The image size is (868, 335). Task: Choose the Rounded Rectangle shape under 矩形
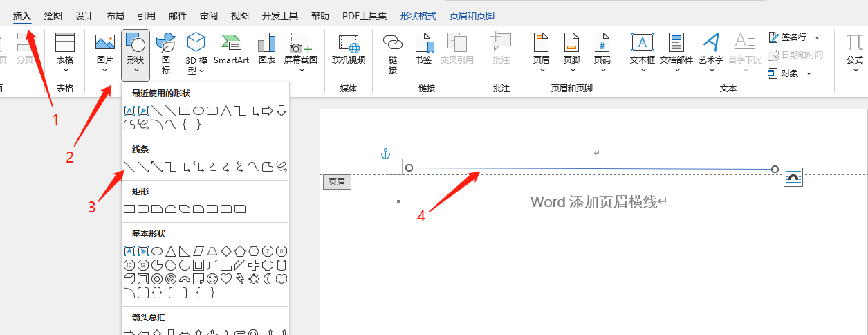click(x=143, y=208)
